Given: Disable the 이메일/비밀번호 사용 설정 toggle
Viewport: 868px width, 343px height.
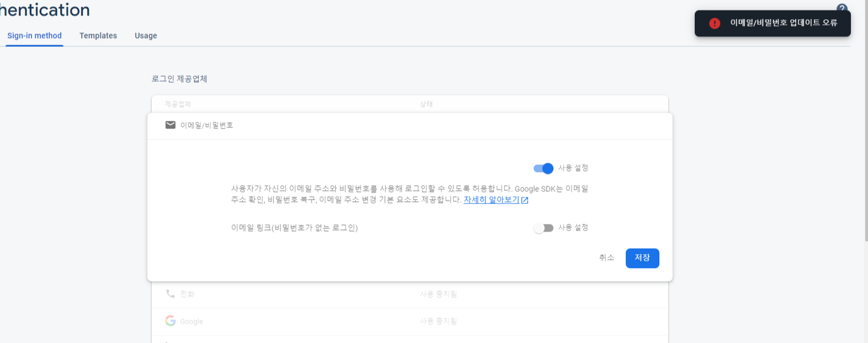Looking at the screenshot, I should coord(544,168).
